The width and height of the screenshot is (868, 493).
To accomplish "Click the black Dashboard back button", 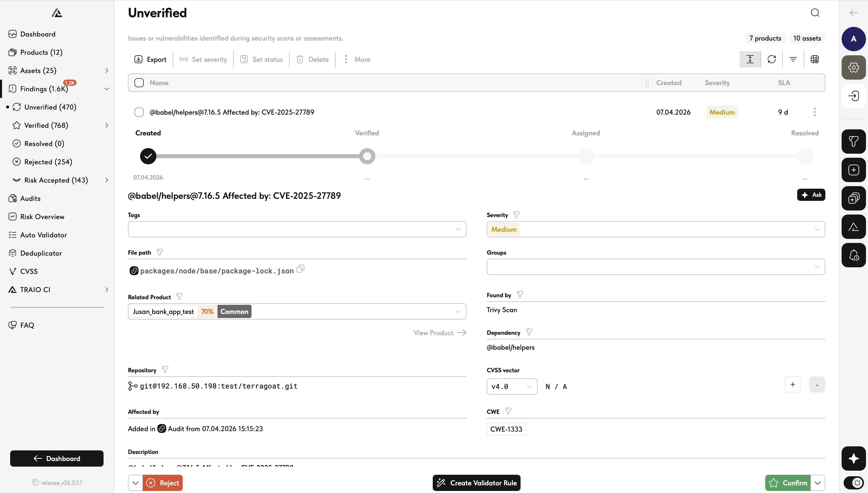I will (x=57, y=459).
